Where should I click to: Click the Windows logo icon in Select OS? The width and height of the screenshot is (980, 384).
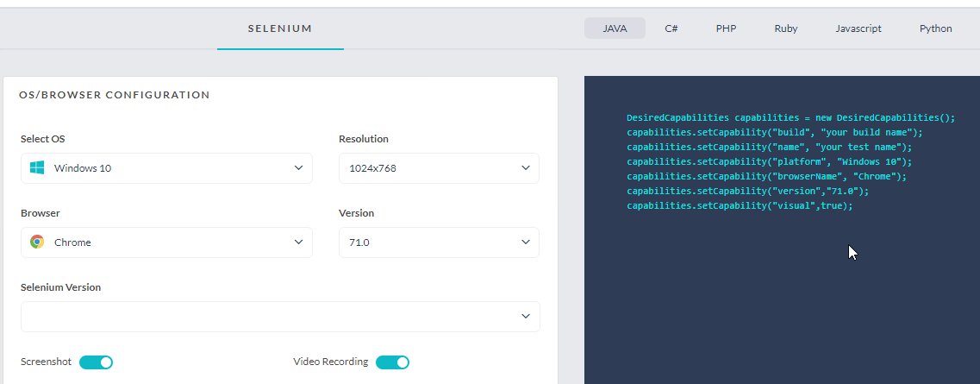click(38, 167)
